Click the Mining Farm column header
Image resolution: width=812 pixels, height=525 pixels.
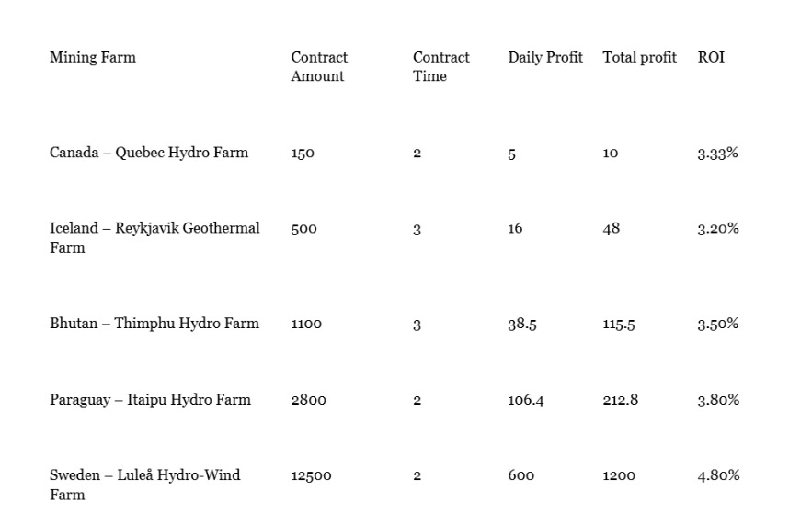click(x=92, y=58)
